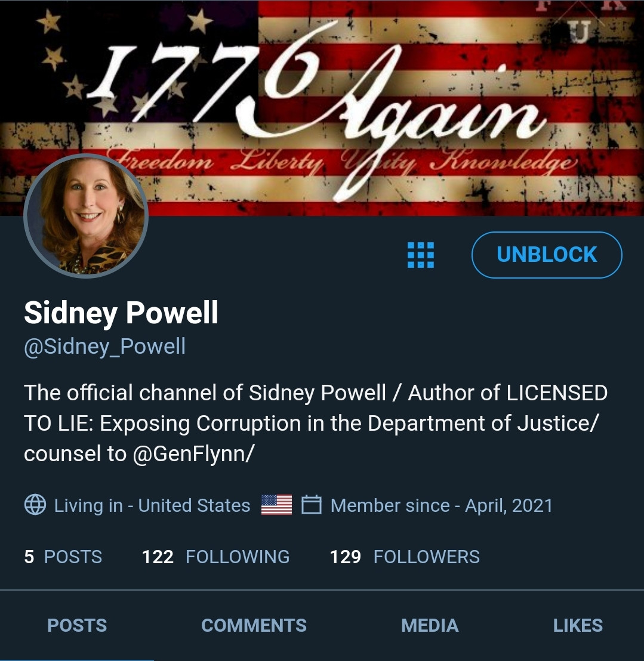Click Member since - April, 2021 text
Screen dimensions: 644x661
coord(442,505)
